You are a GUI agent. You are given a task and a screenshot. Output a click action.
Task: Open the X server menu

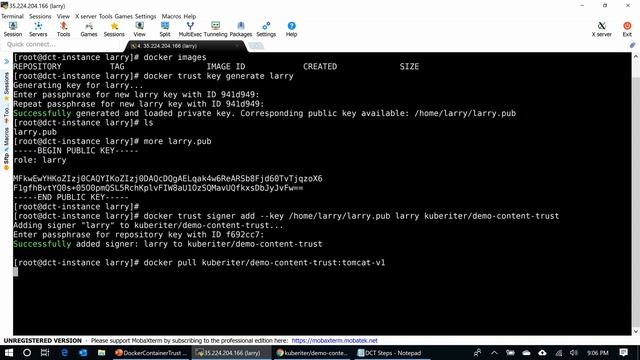(86, 16)
